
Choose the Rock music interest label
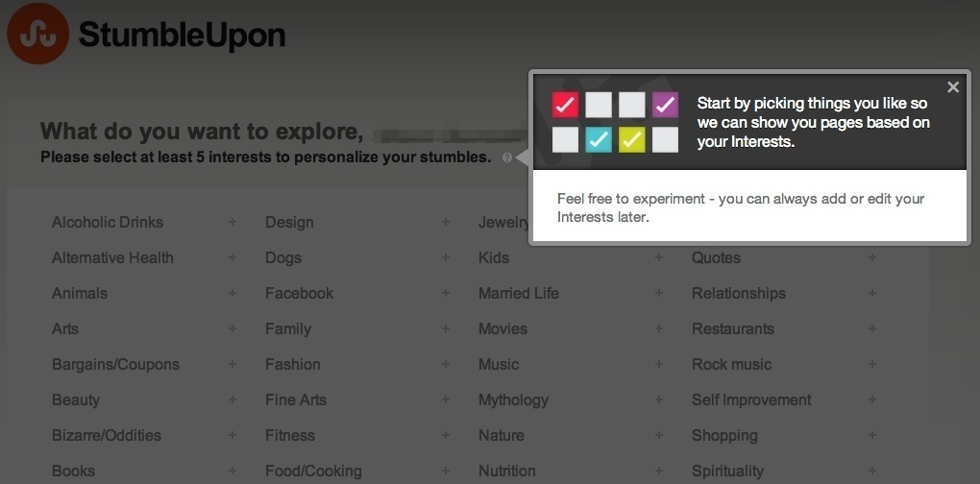tap(732, 364)
